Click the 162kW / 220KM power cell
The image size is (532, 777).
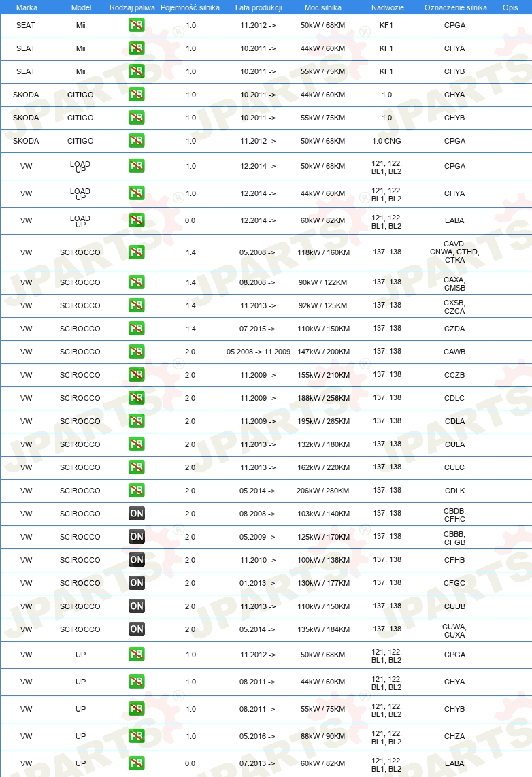(323, 467)
